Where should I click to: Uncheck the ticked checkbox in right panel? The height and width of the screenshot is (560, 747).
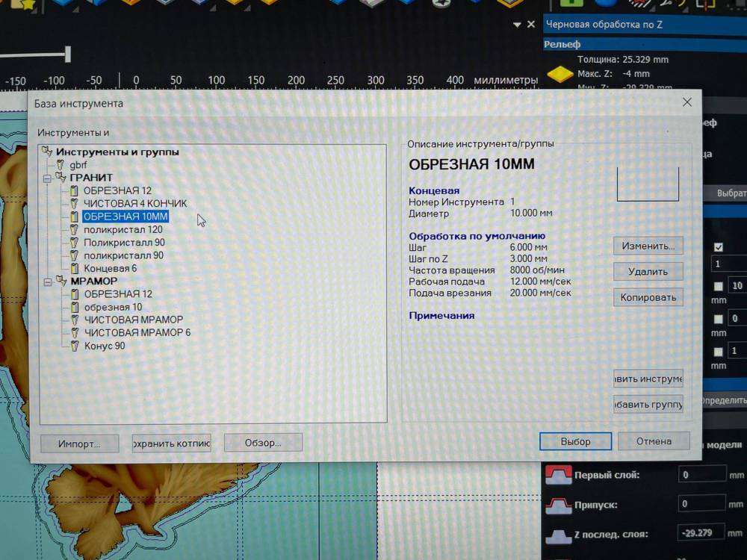[719, 247]
